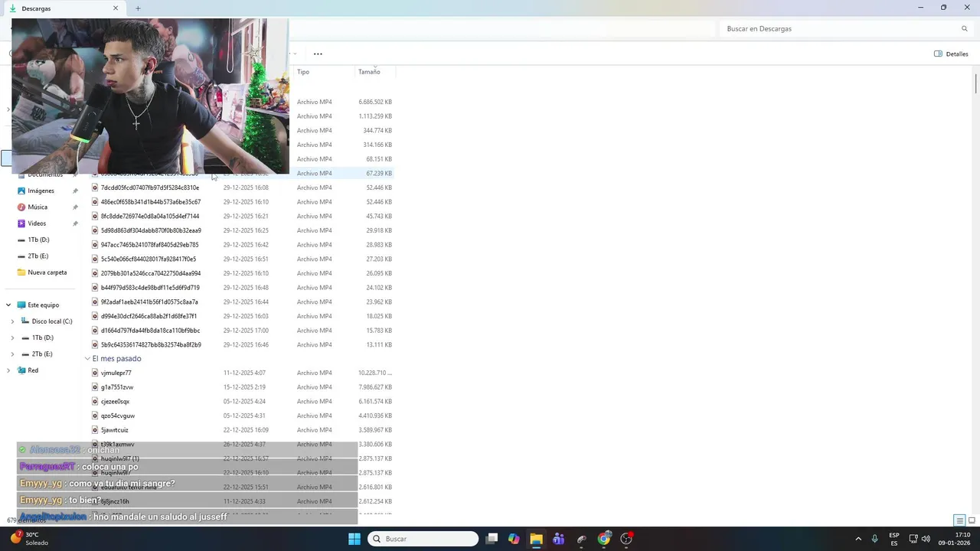
Task: Open File Explorer taskbar icon
Action: (536, 539)
